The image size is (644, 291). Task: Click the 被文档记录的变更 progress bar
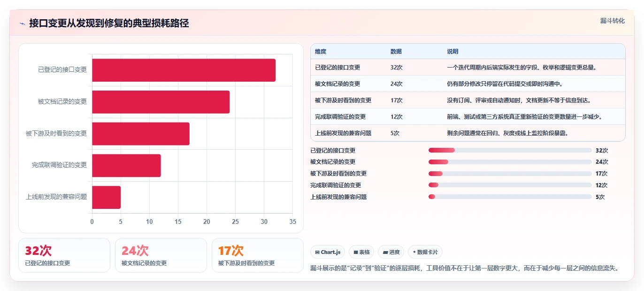[510, 162]
